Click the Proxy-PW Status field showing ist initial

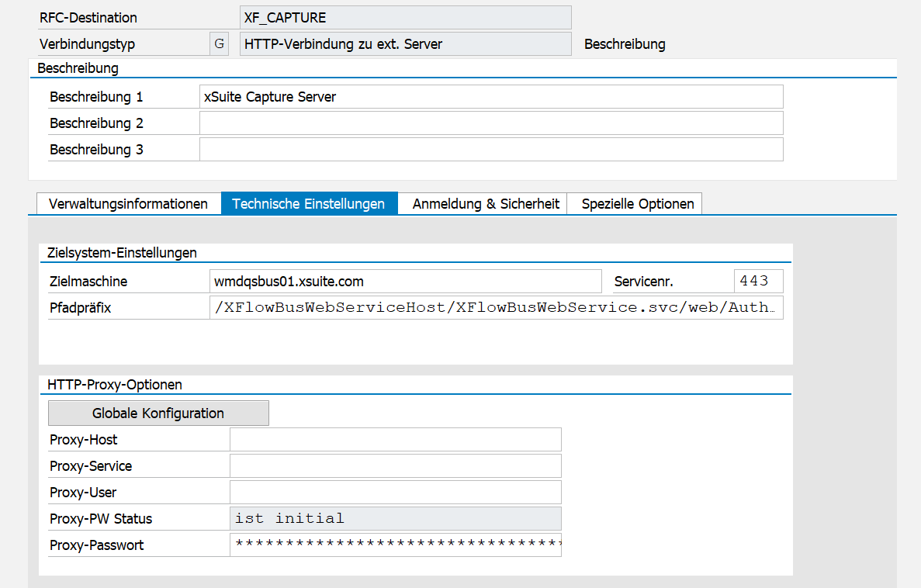(395, 518)
